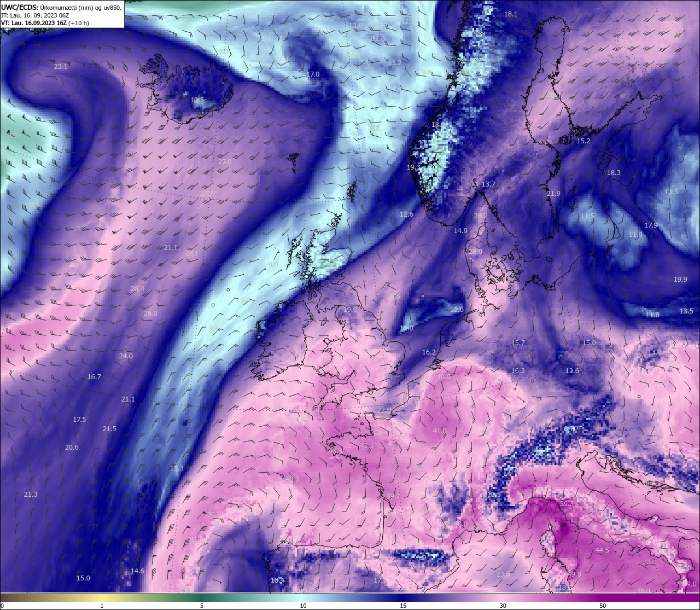Click the 27.0 value south of Iceland

click(x=225, y=162)
